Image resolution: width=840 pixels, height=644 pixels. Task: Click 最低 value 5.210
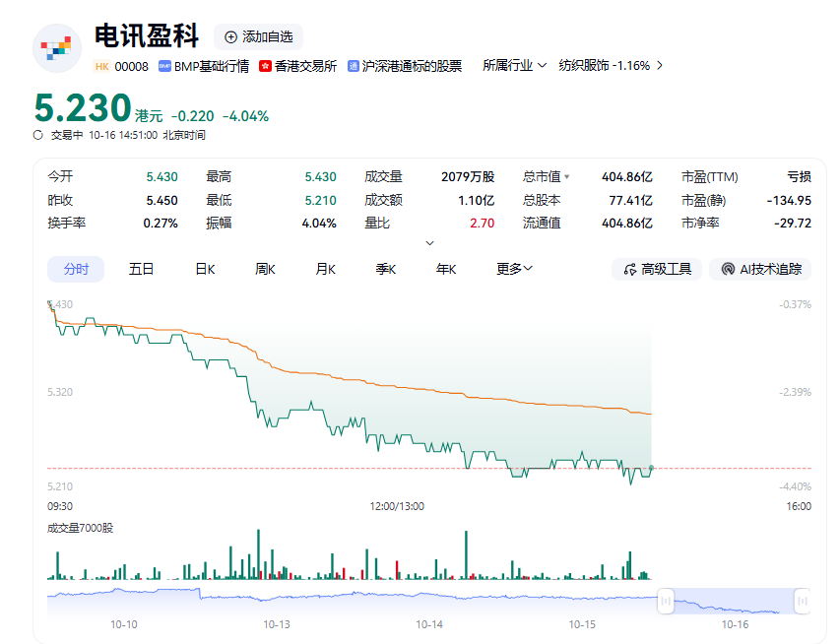(320, 200)
